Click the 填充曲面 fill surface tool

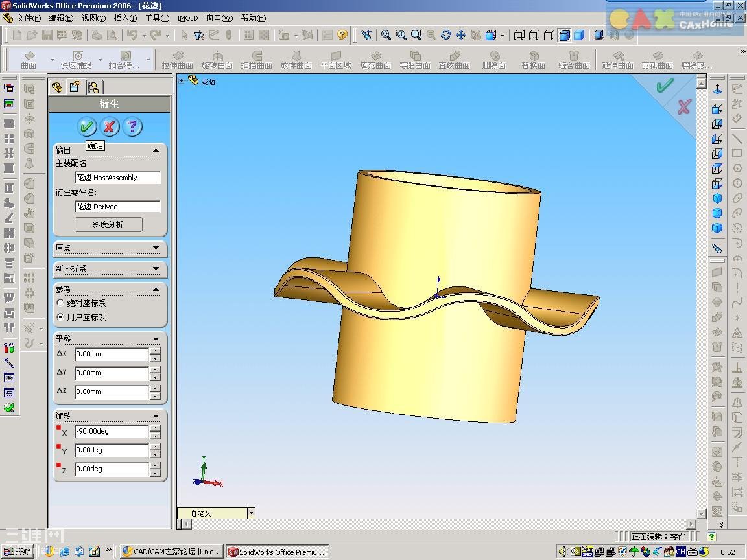tap(375, 60)
